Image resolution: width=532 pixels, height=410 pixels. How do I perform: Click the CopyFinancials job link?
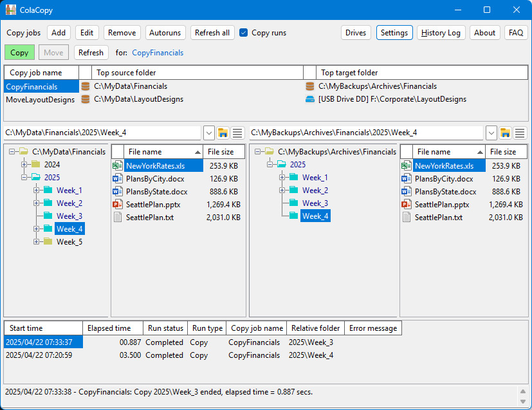coord(158,53)
